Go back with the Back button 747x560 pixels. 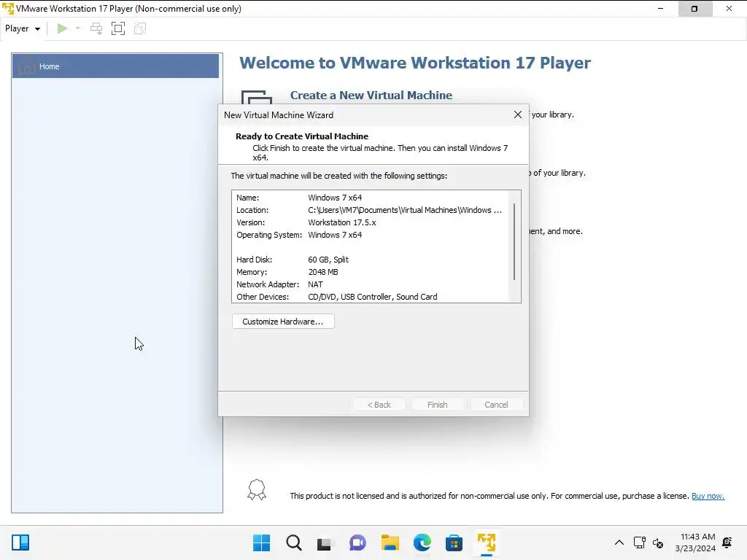(379, 405)
